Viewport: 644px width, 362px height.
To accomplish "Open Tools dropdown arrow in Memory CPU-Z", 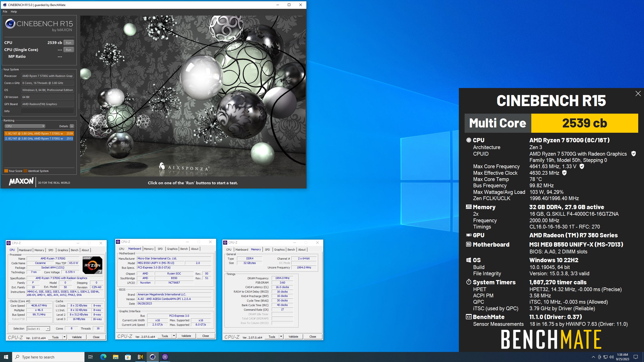I will [x=281, y=337].
